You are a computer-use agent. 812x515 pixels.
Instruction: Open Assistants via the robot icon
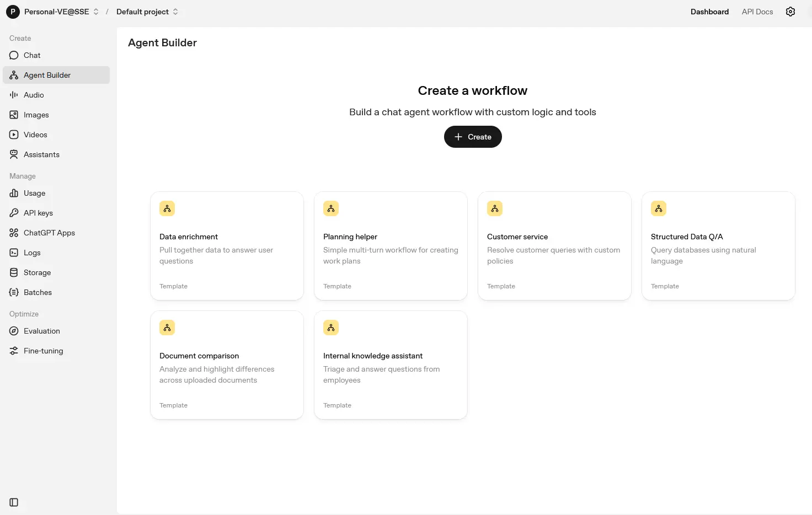tap(14, 154)
